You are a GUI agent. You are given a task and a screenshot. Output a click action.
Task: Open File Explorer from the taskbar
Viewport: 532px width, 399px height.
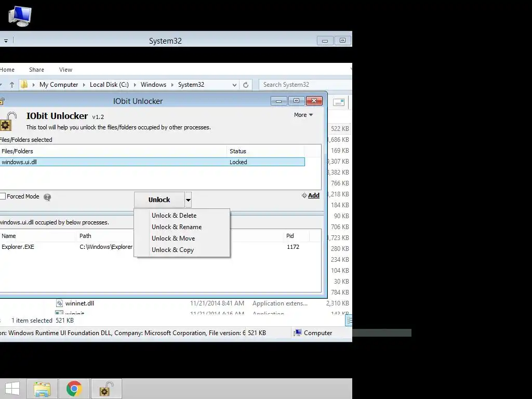(x=42, y=389)
